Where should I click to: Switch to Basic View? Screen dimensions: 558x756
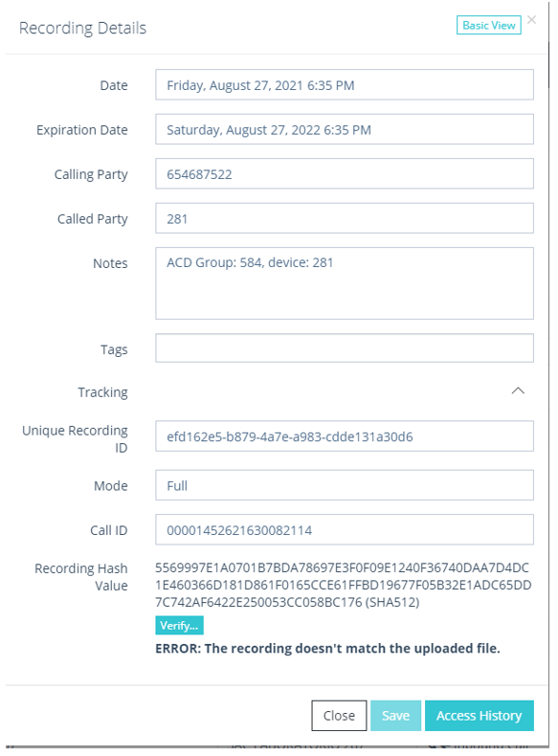tap(488, 25)
